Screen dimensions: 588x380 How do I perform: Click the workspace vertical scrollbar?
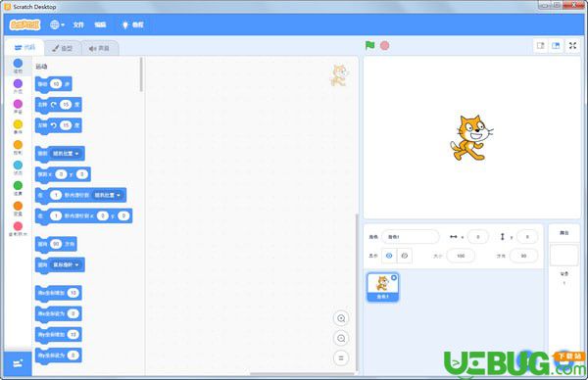point(357,292)
